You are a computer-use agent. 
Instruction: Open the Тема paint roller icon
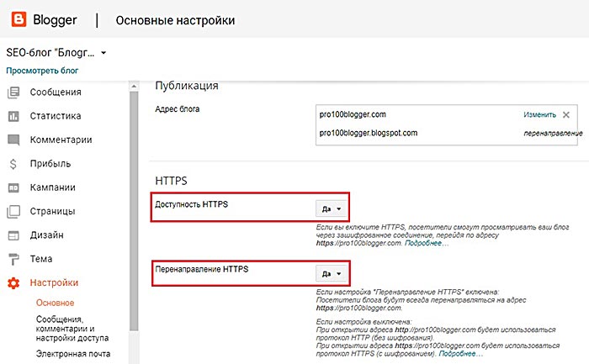tap(13, 259)
